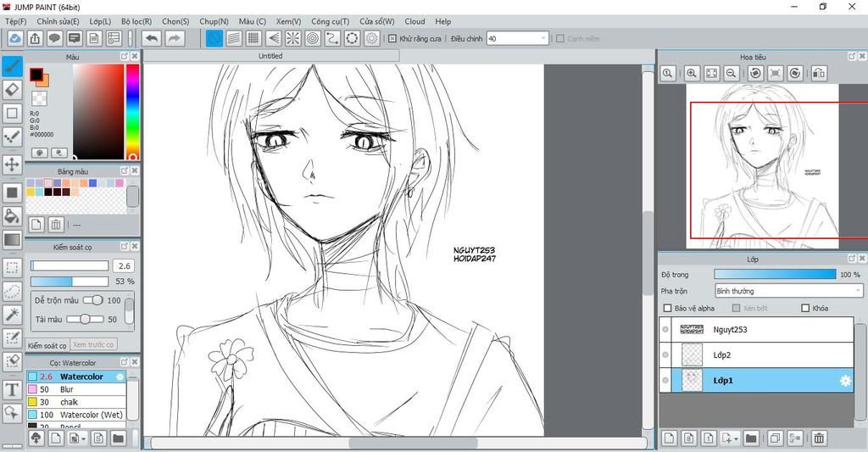
Task: Select the Eraser tool
Action: [x=12, y=90]
